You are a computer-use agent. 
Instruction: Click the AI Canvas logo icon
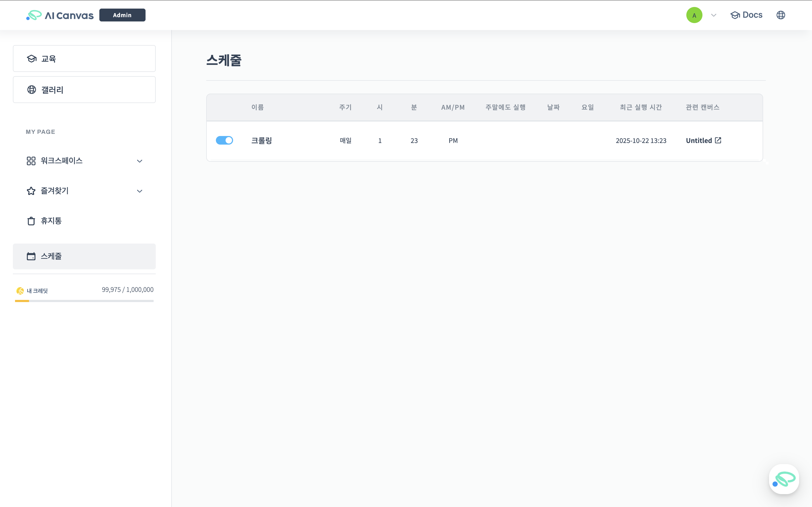pos(34,15)
